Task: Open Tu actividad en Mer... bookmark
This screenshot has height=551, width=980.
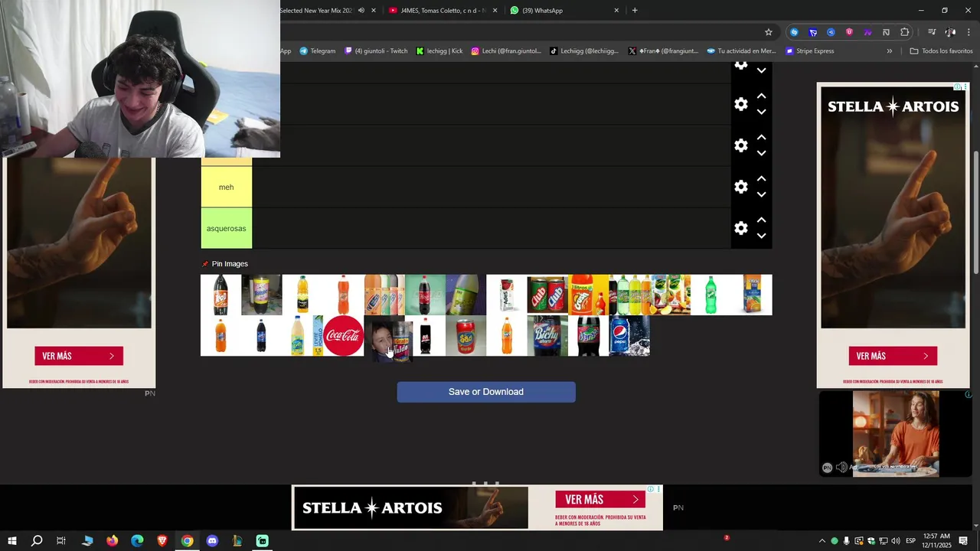Action: click(x=741, y=51)
